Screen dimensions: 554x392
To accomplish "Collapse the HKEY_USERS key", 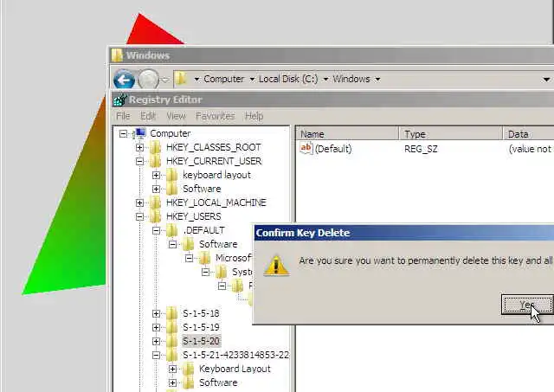I will tap(139, 217).
